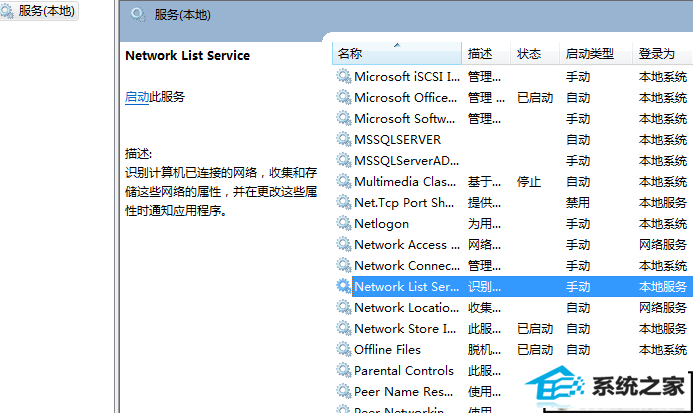Click the gear icon beside MSSQLSERVER
The height and width of the screenshot is (413, 693).
pyautogui.click(x=343, y=139)
